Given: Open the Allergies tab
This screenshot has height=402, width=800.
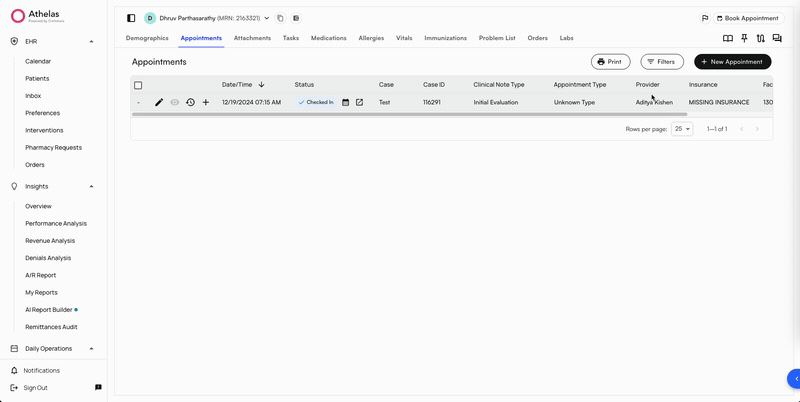Looking at the screenshot, I should pyautogui.click(x=371, y=38).
